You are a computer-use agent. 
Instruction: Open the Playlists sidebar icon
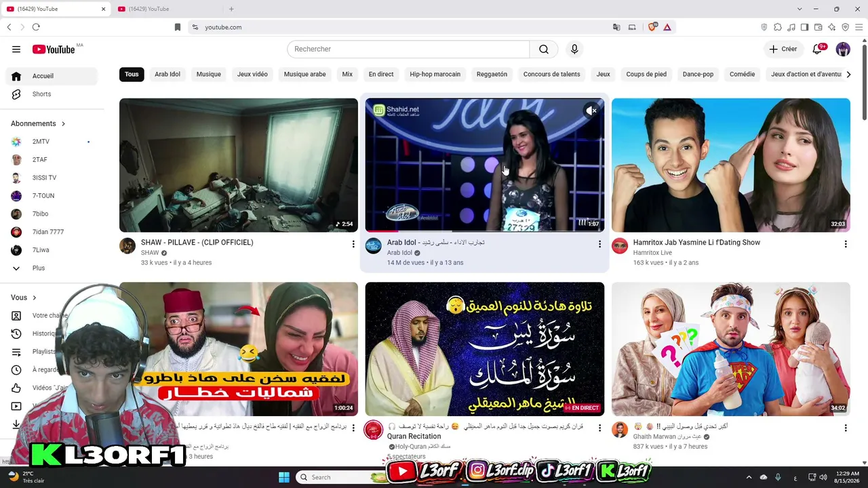pos(16,352)
